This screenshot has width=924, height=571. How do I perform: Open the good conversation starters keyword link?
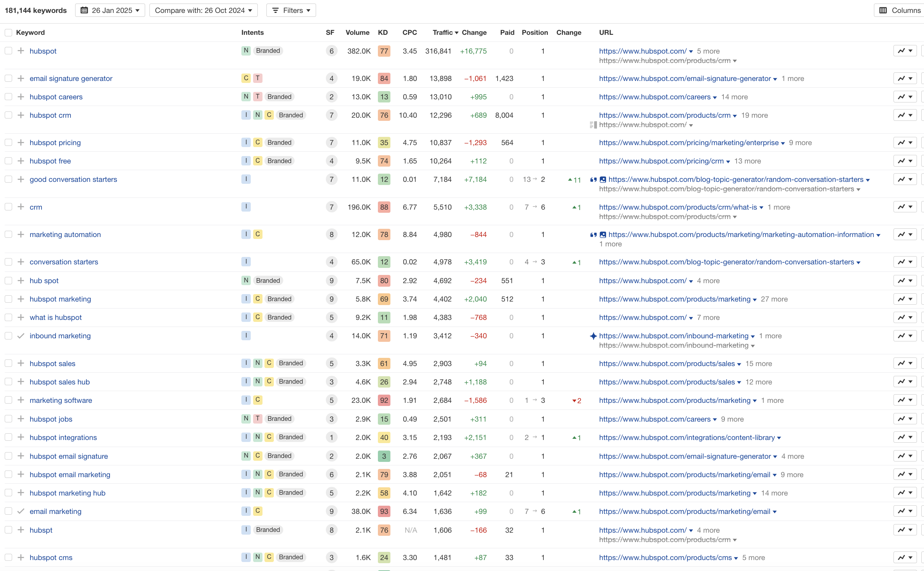tap(73, 179)
